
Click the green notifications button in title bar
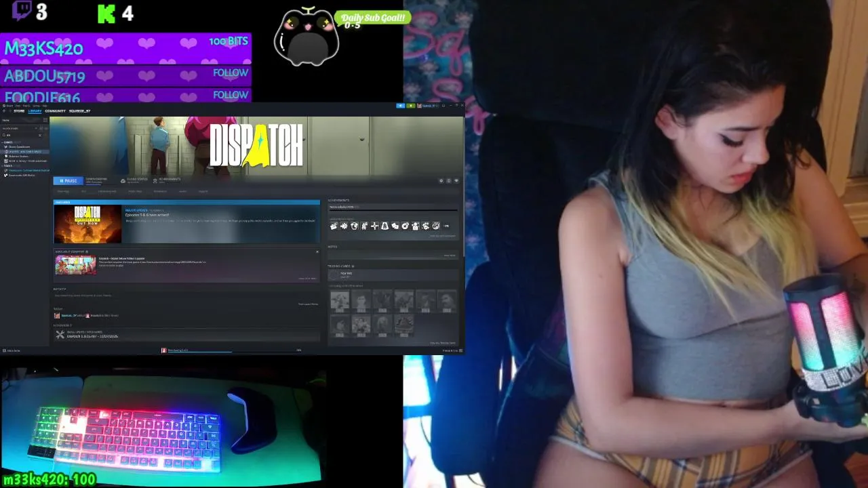pos(410,106)
